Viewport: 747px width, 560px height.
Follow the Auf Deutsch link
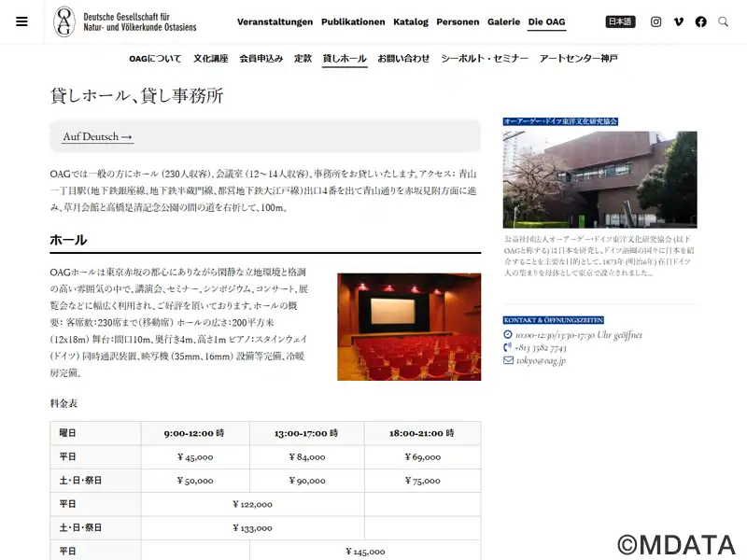click(98, 136)
